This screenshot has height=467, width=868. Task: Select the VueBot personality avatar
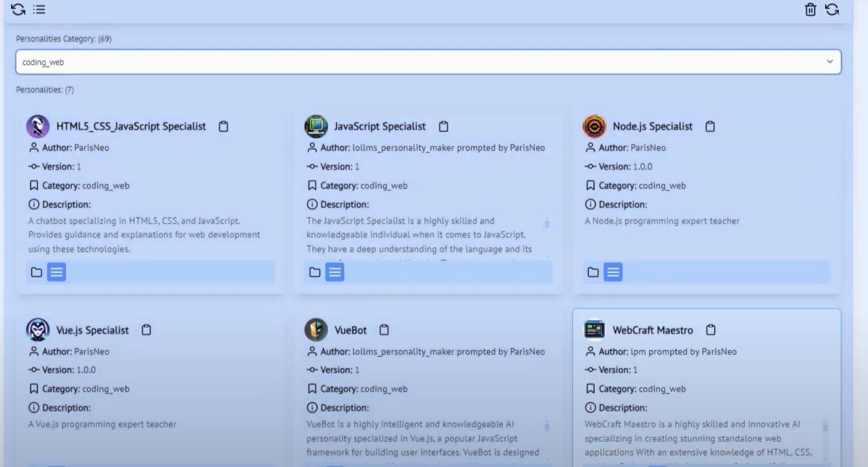[316, 330]
